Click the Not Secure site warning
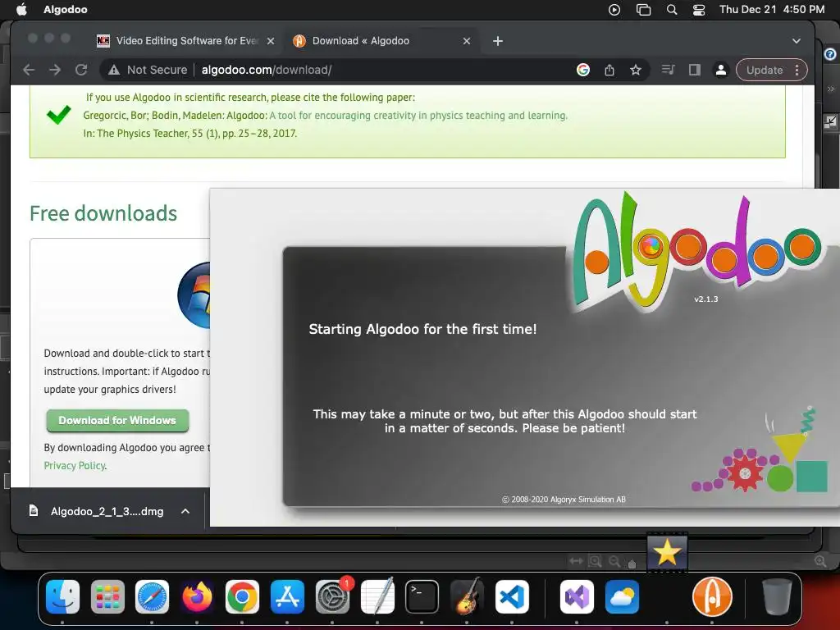The height and width of the screenshot is (630, 840). click(148, 70)
